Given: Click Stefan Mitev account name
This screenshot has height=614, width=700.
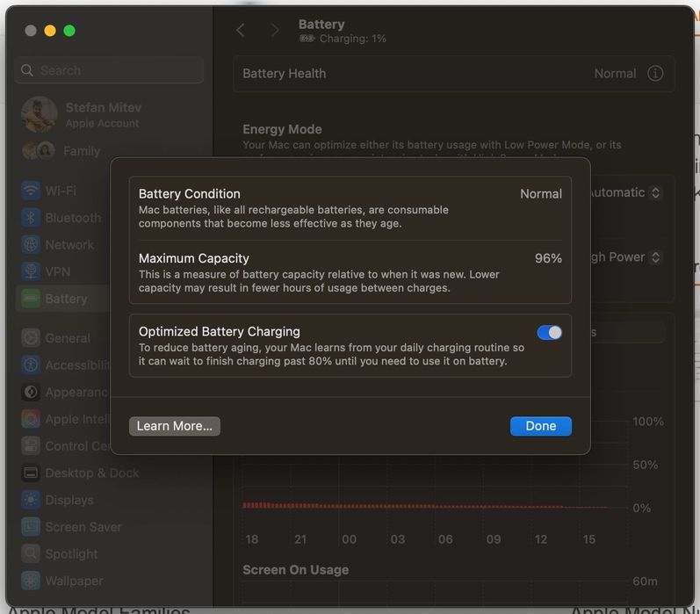Looking at the screenshot, I should click(103, 108).
